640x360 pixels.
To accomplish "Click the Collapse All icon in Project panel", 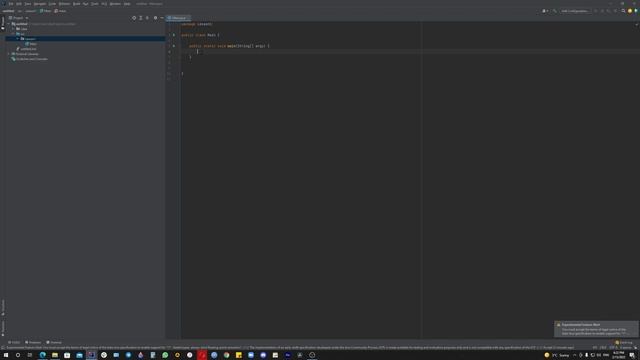I will [x=147, y=18].
